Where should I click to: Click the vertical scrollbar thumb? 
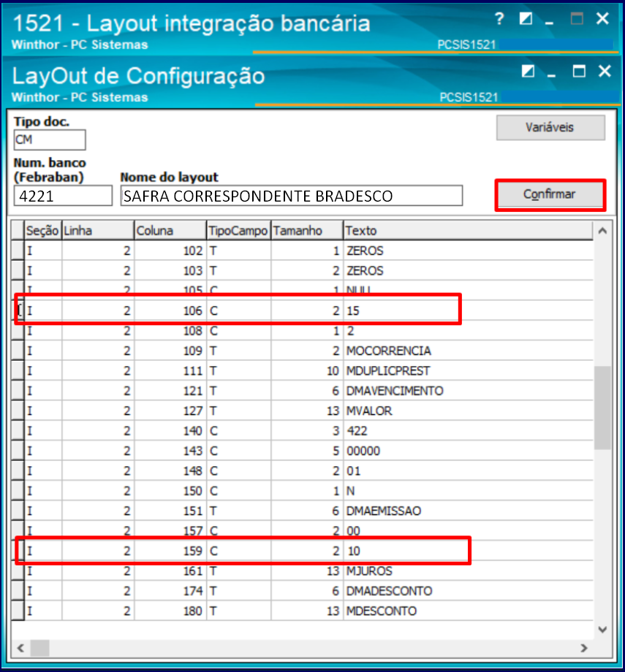tap(602, 407)
